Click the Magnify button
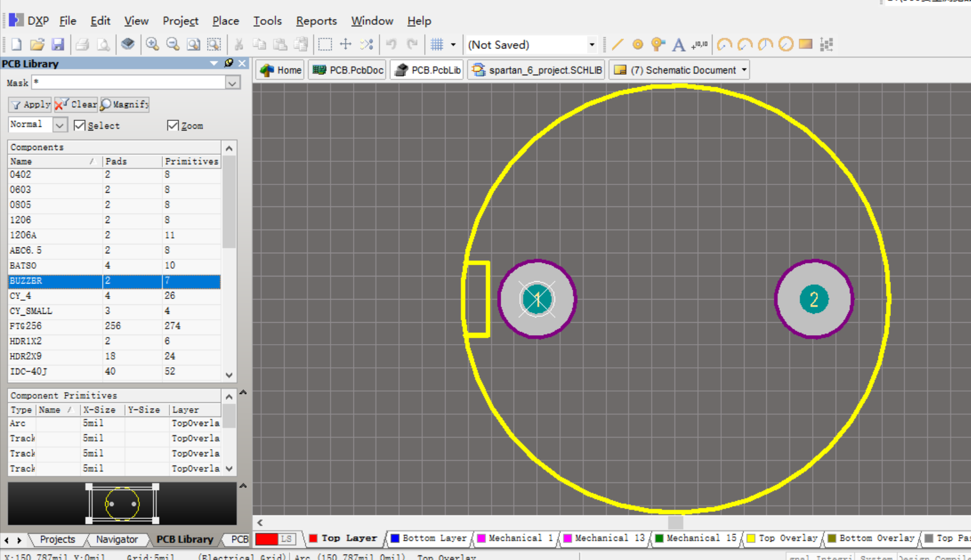 (x=125, y=104)
